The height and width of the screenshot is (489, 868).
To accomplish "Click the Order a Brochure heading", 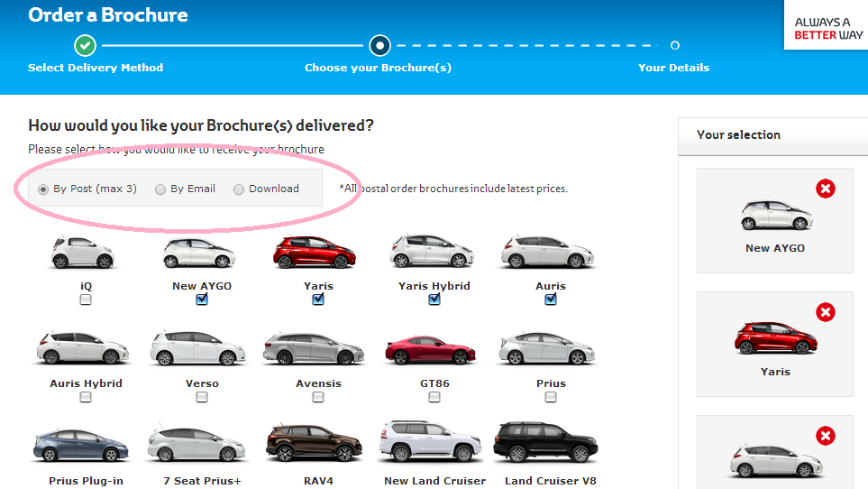I will (x=108, y=15).
